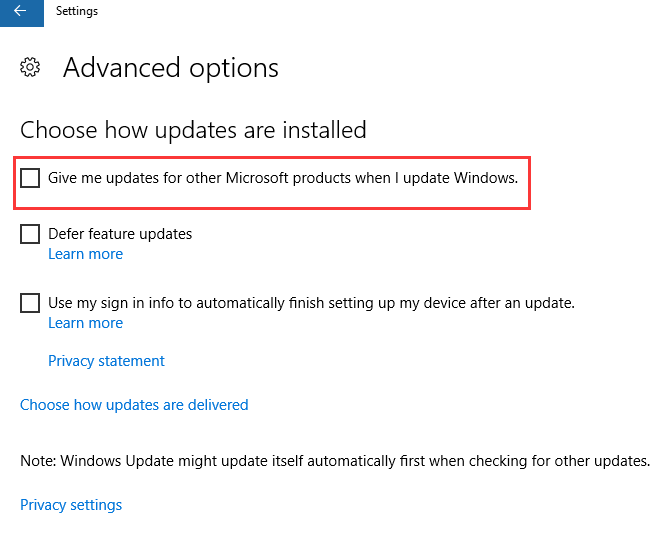
Task: Open the Privacy settings link
Action: coord(71,505)
